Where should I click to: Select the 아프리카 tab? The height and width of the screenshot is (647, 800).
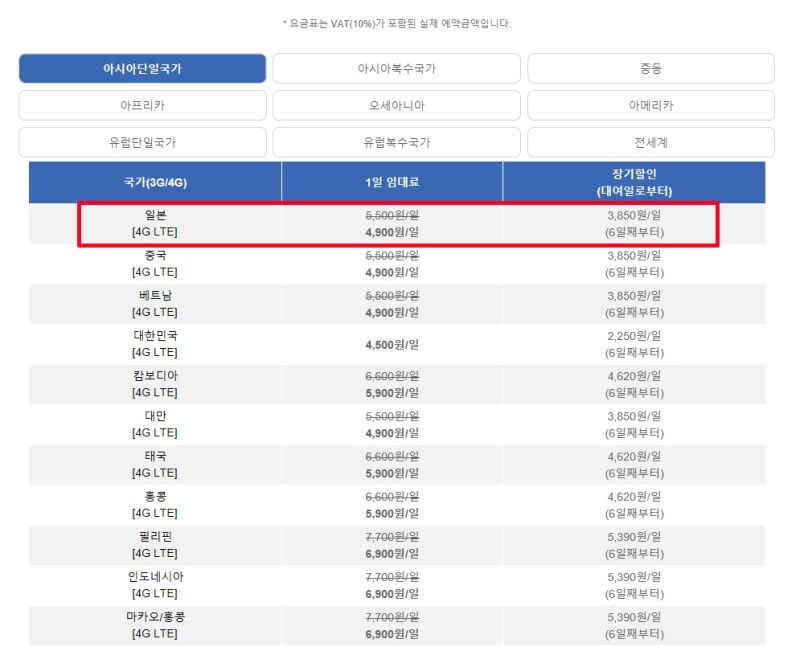(x=142, y=106)
